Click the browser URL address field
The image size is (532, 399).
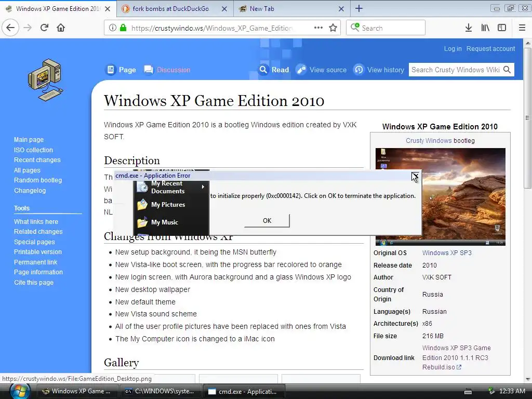pyautogui.click(x=212, y=28)
